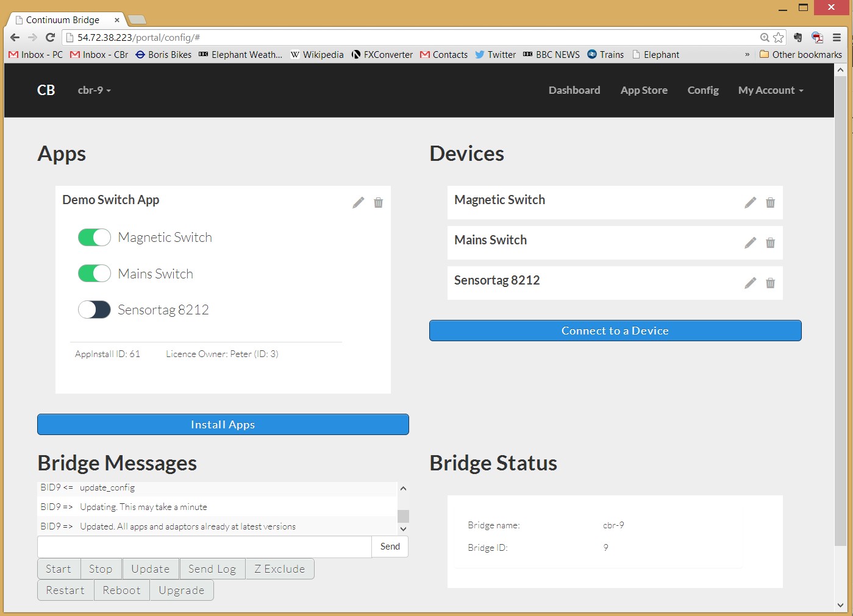Click the CB logo link

coord(46,90)
